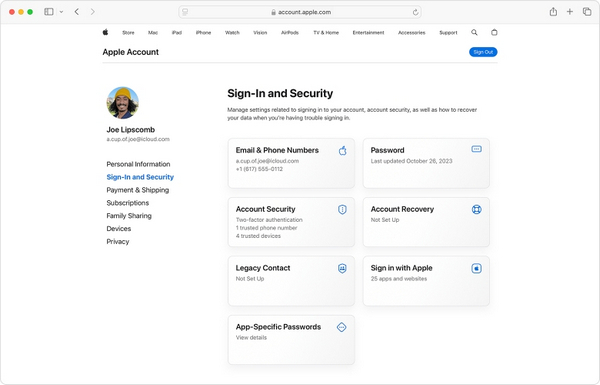Click the people icon on Legacy Contact card
Image resolution: width=600 pixels, height=385 pixels.
click(342, 268)
